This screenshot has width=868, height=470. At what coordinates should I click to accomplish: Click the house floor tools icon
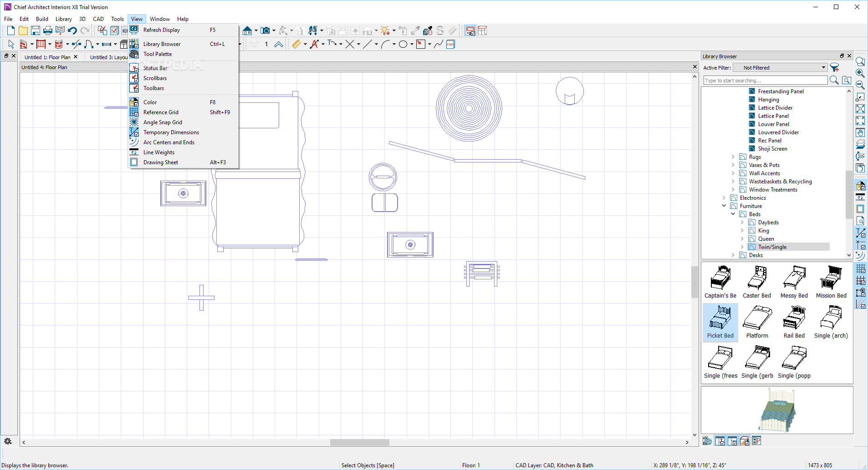[247, 30]
